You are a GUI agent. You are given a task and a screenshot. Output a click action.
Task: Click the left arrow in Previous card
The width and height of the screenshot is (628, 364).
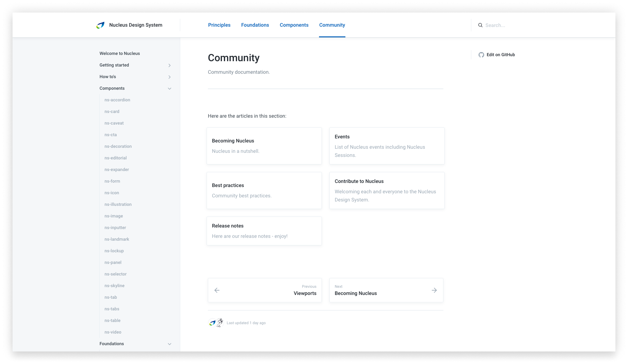coord(217,290)
